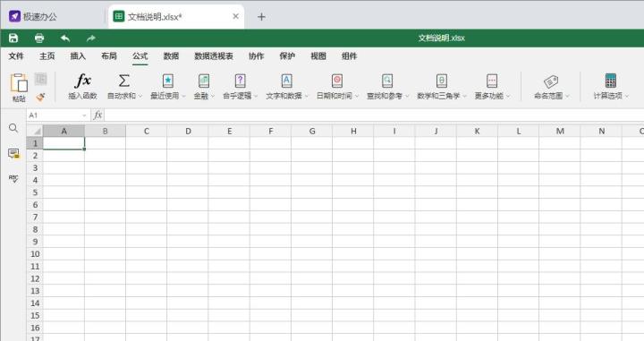Click the save icon in the green bar

[13, 38]
